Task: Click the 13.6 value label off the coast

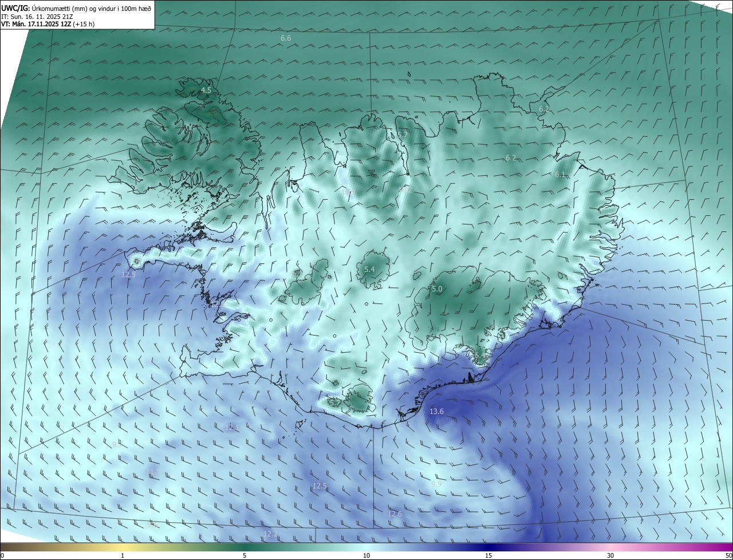Action: (x=436, y=411)
